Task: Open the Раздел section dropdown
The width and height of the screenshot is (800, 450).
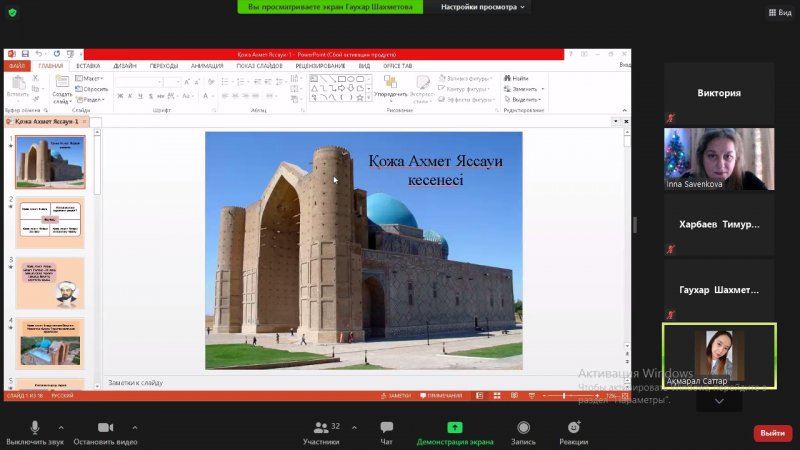Action: point(90,99)
